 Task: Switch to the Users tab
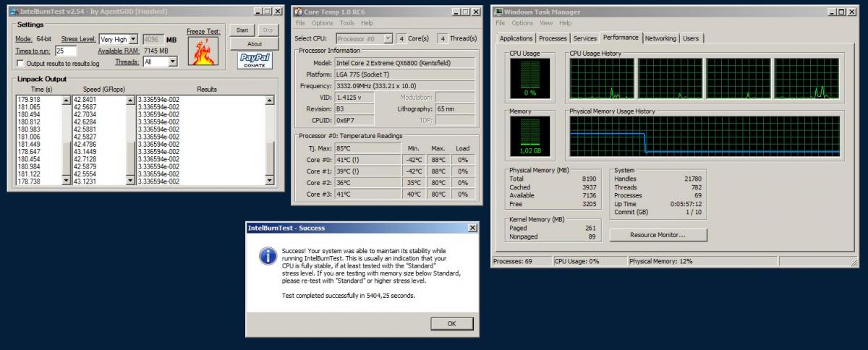pos(691,38)
